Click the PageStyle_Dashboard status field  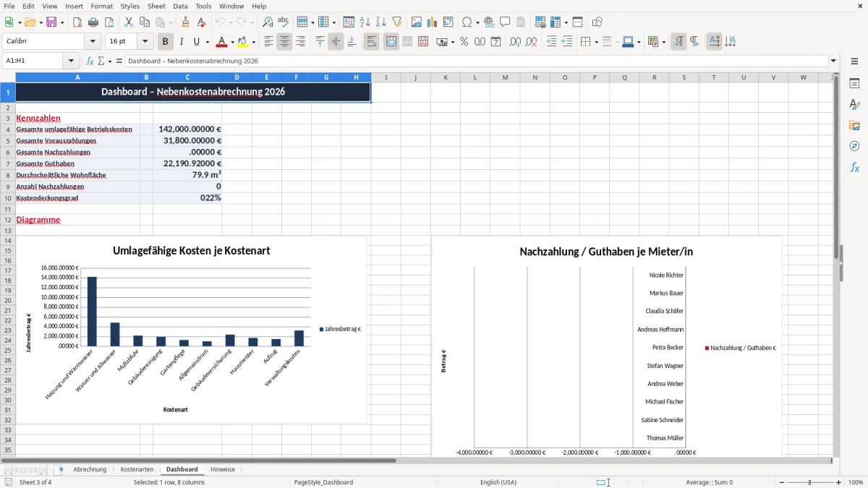[323, 482]
